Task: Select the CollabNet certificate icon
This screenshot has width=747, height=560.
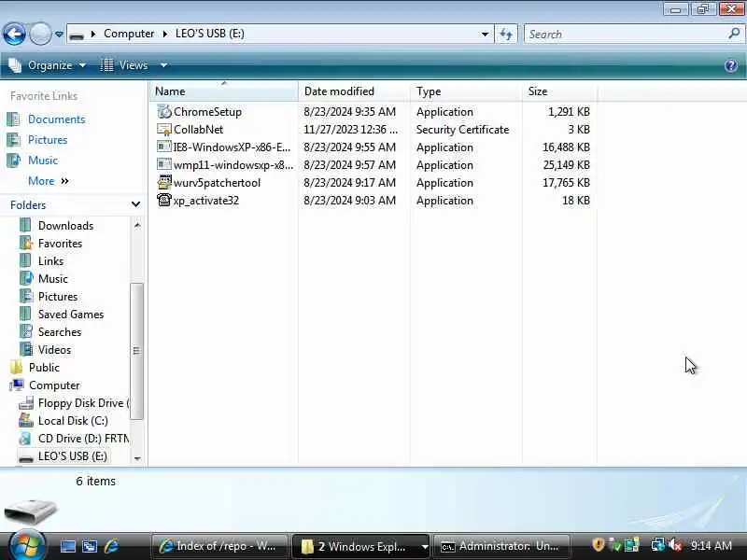Action: pyautogui.click(x=164, y=130)
